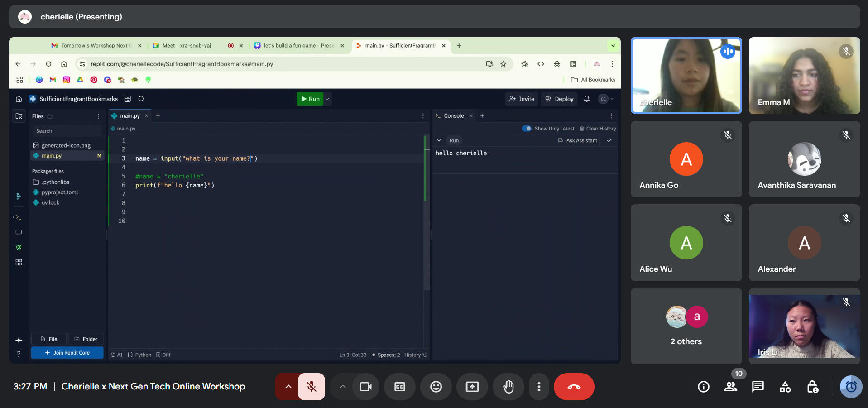The width and height of the screenshot is (868, 408).
Task: Unmute the microphone
Action: click(312, 387)
